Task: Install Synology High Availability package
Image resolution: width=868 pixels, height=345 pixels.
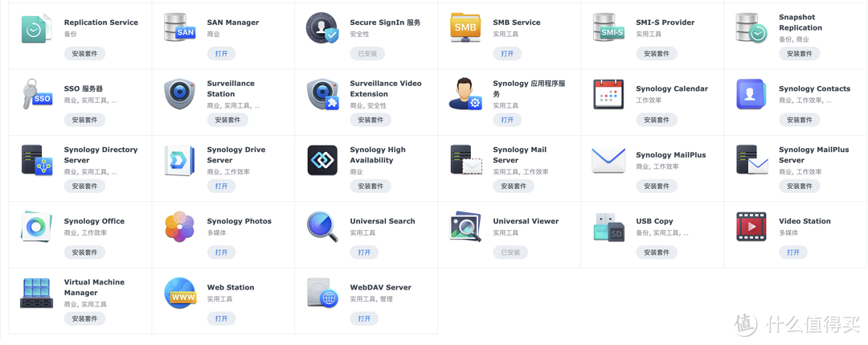Action: click(x=371, y=186)
